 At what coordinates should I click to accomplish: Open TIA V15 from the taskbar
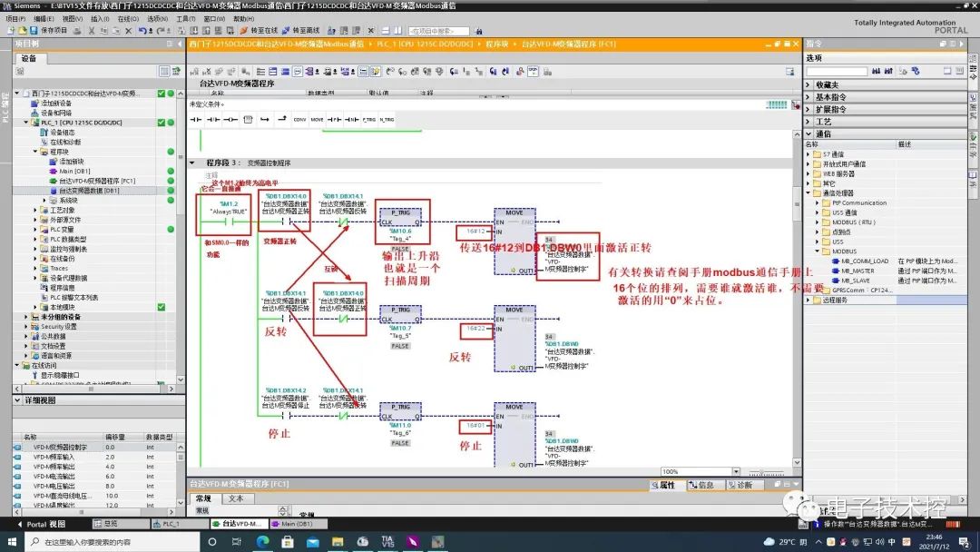click(x=387, y=541)
